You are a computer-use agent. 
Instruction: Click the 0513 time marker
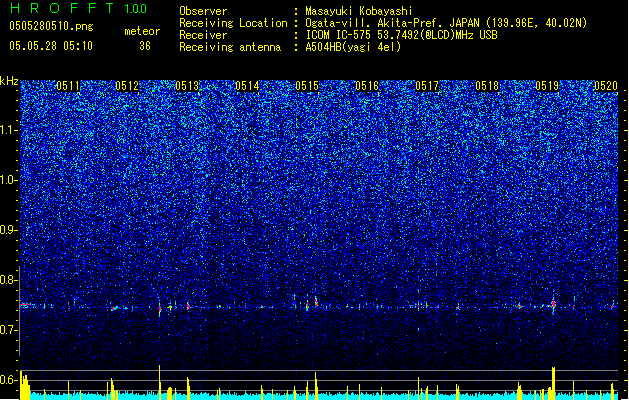coord(187,86)
